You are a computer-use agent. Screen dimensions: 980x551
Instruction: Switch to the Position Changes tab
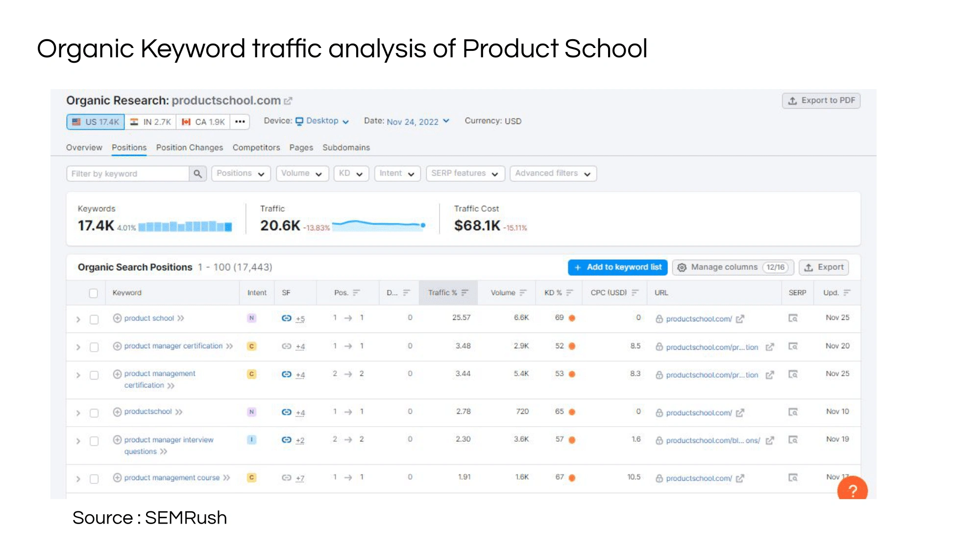[190, 147]
